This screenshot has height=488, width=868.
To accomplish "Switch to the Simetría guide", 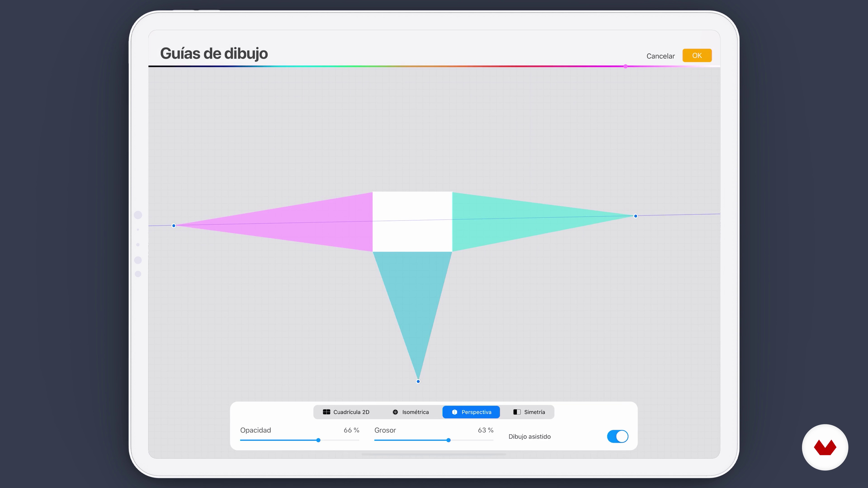I will (529, 412).
